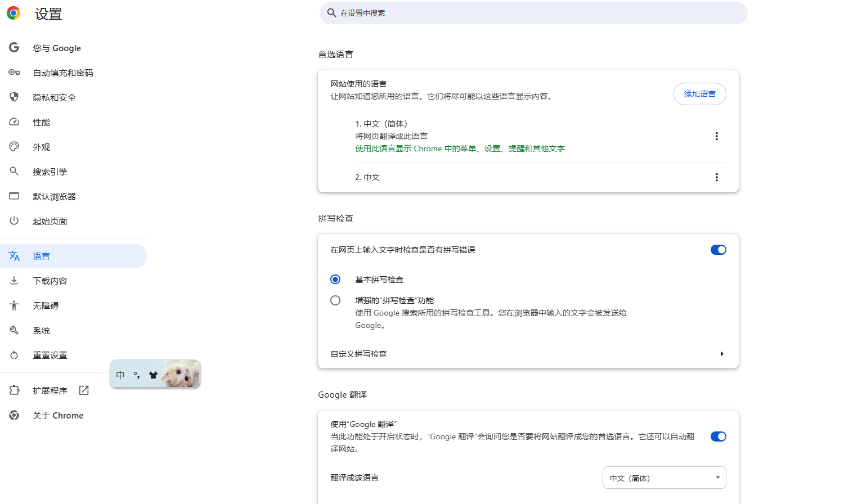The image size is (862, 504).
Task: Switch to 性能 settings
Action: [x=73, y=122]
